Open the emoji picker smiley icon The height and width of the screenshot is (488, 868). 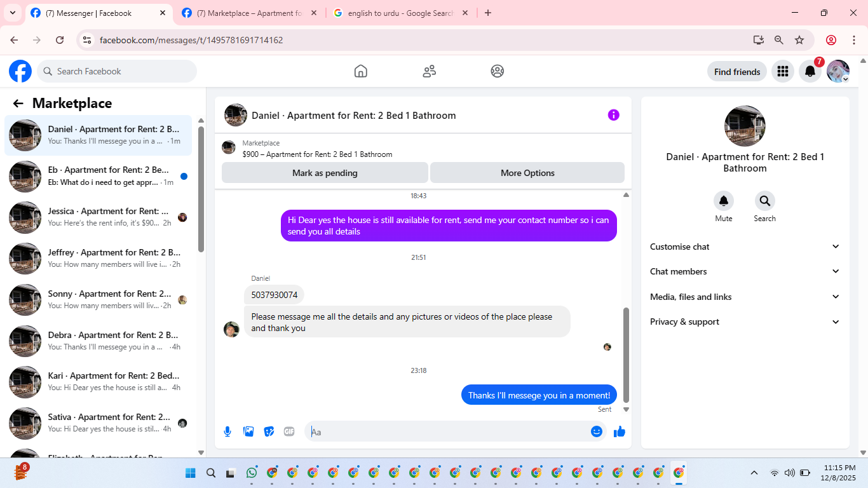[x=597, y=431]
